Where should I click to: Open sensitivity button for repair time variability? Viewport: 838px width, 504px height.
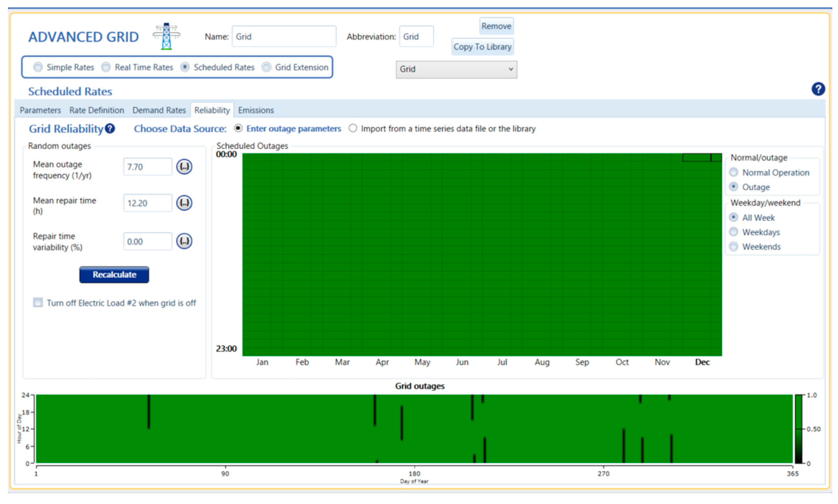184,242
